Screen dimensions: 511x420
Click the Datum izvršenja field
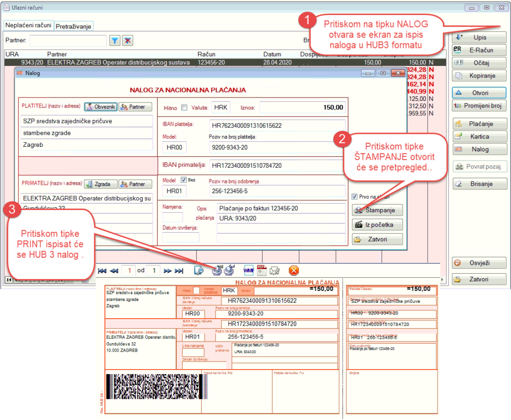[x=181, y=237]
